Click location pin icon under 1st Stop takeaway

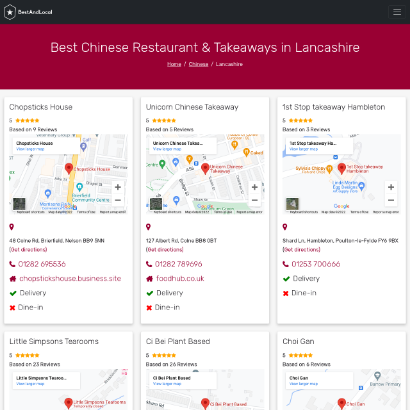click(285, 227)
